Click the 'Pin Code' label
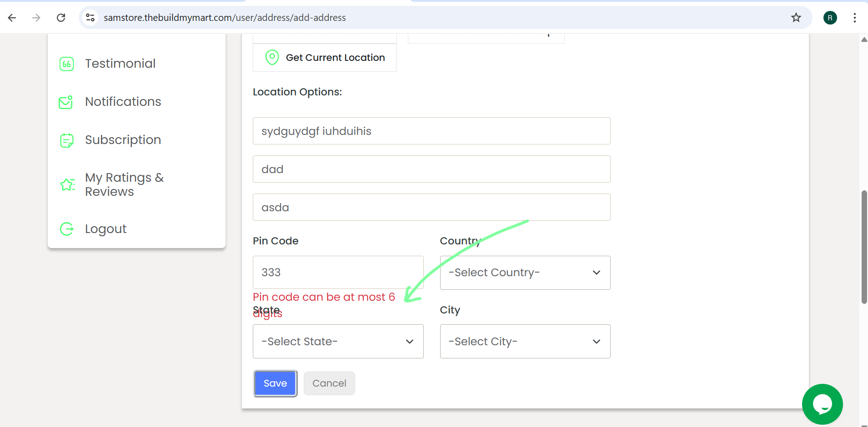Viewport: 868px width, 427px height. (x=276, y=241)
